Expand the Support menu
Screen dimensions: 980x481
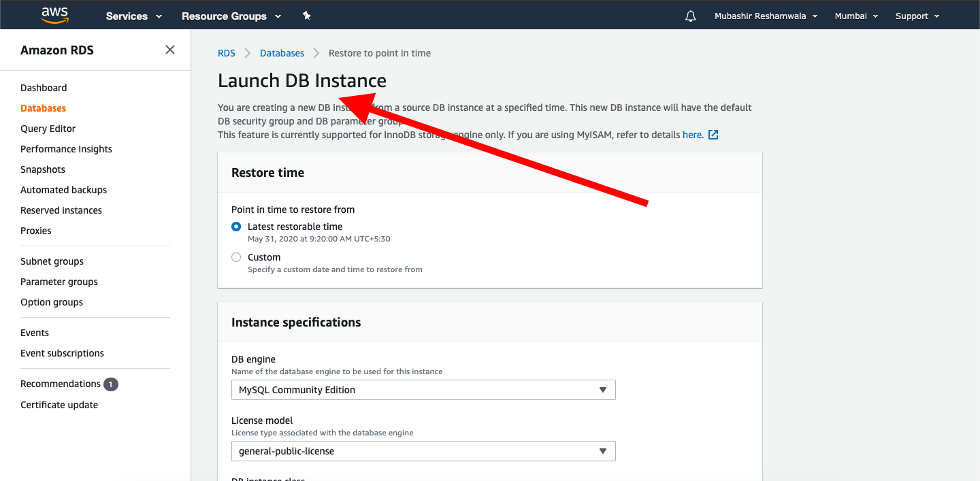pyautogui.click(x=917, y=16)
